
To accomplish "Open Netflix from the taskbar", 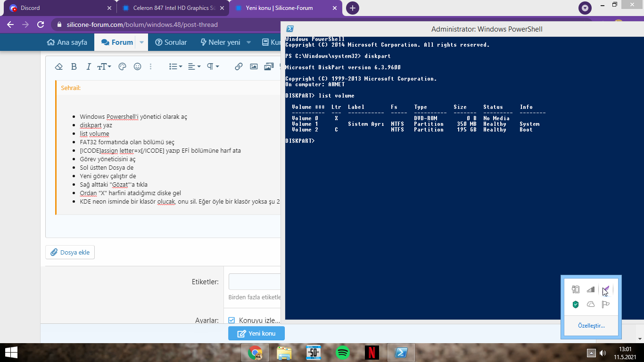I will click(x=372, y=353).
